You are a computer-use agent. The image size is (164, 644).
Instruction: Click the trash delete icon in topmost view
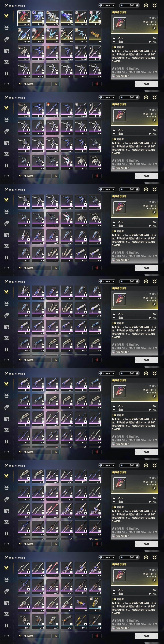97,84
